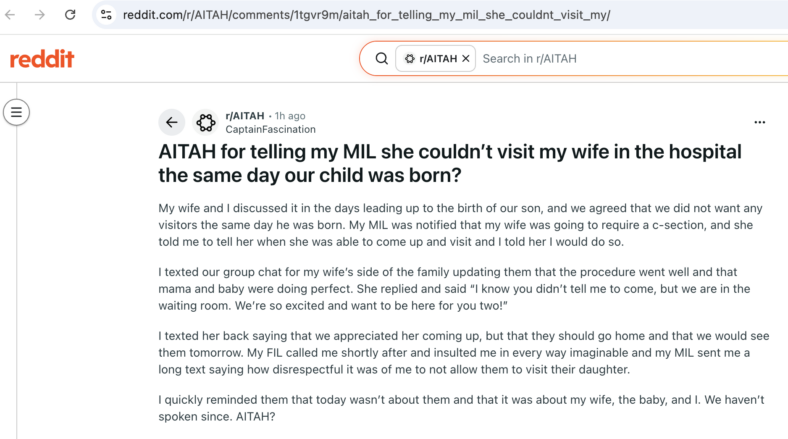Remove the r/AITAH search filter chip
788x439 pixels.
click(466, 59)
